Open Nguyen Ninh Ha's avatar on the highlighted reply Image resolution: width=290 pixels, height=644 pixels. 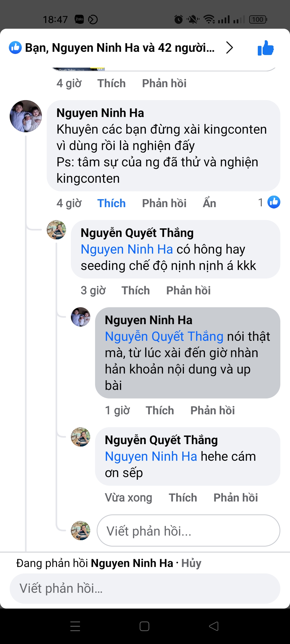click(x=81, y=317)
